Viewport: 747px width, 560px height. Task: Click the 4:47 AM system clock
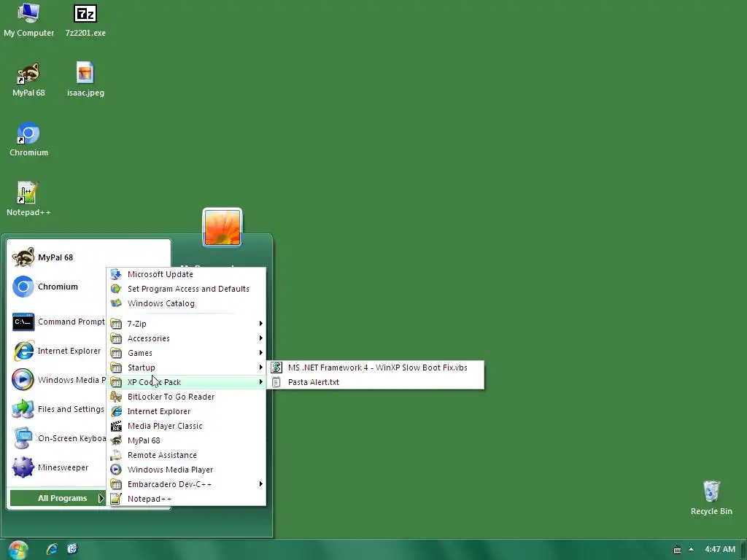point(720,550)
